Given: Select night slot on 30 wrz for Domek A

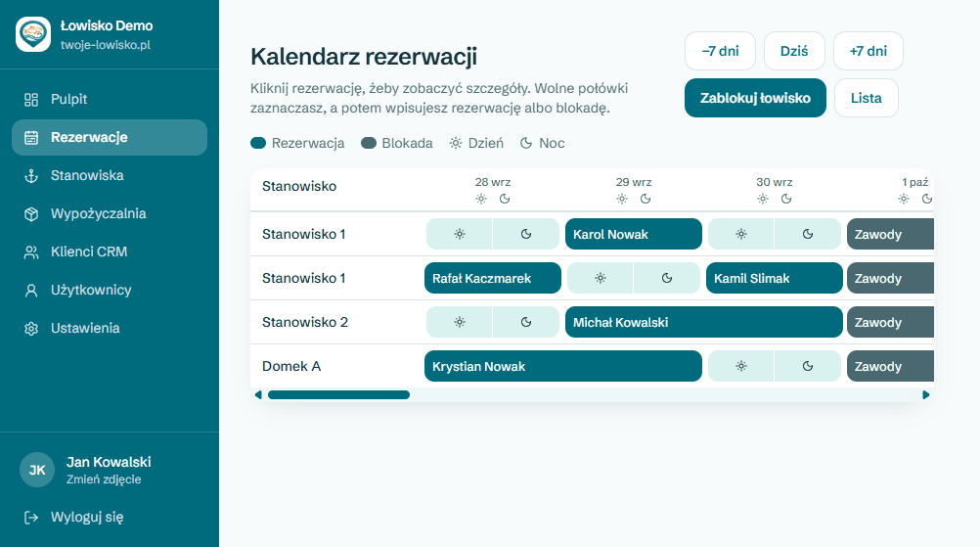Looking at the screenshot, I should tap(808, 366).
